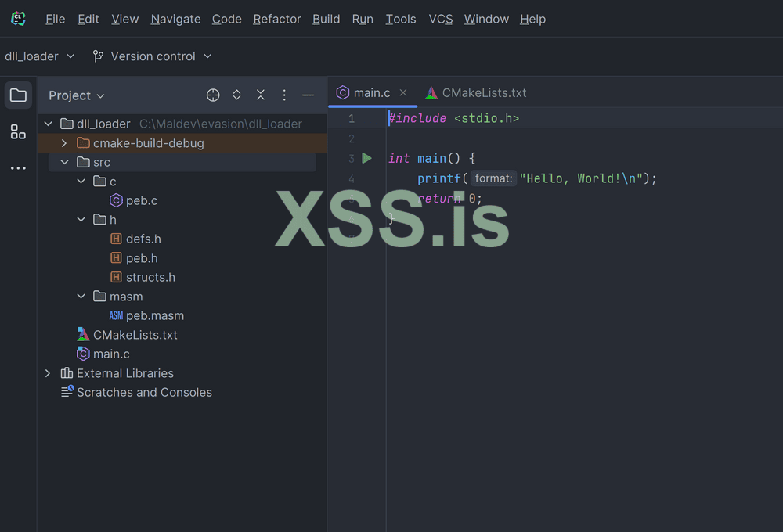Click the Select Opened File crosshair icon
Screen dimensions: 783x532
tap(213, 95)
